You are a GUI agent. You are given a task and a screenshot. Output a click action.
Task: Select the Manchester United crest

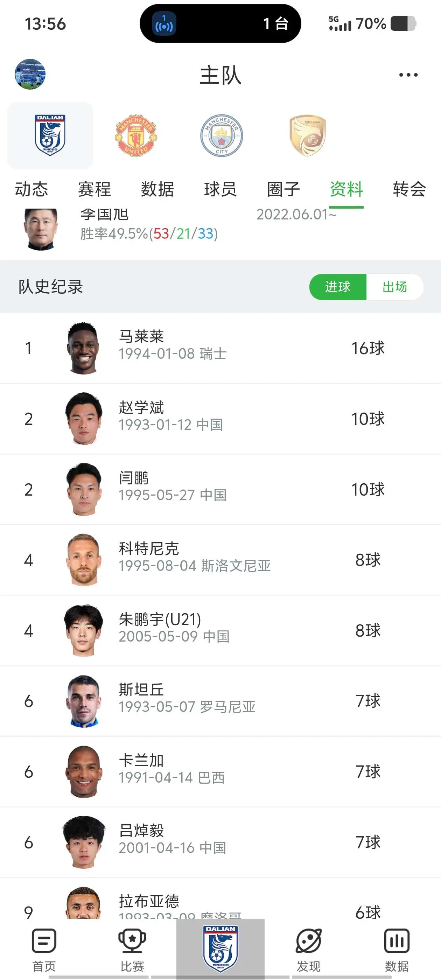(136, 135)
